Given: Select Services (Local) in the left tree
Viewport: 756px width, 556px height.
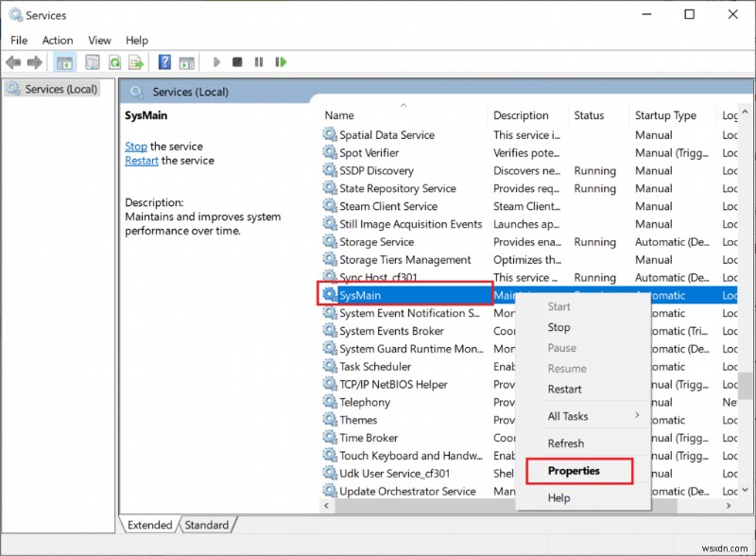Looking at the screenshot, I should pos(60,88).
